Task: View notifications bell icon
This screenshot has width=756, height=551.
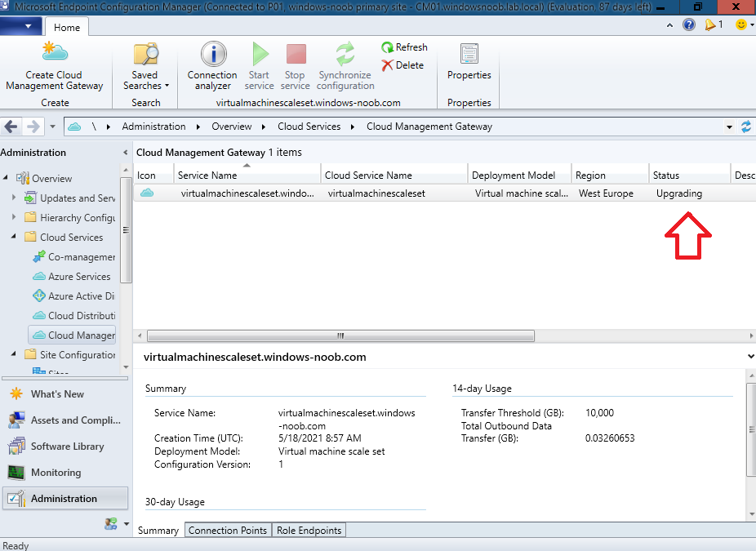Action: coord(709,24)
